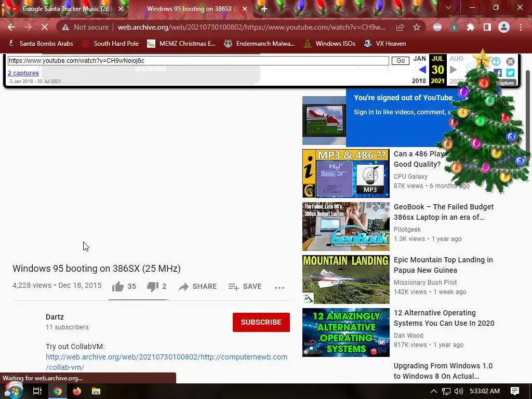Open the CollabVM computernewb link
This screenshot has width=532, height=399.
coord(167,362)
